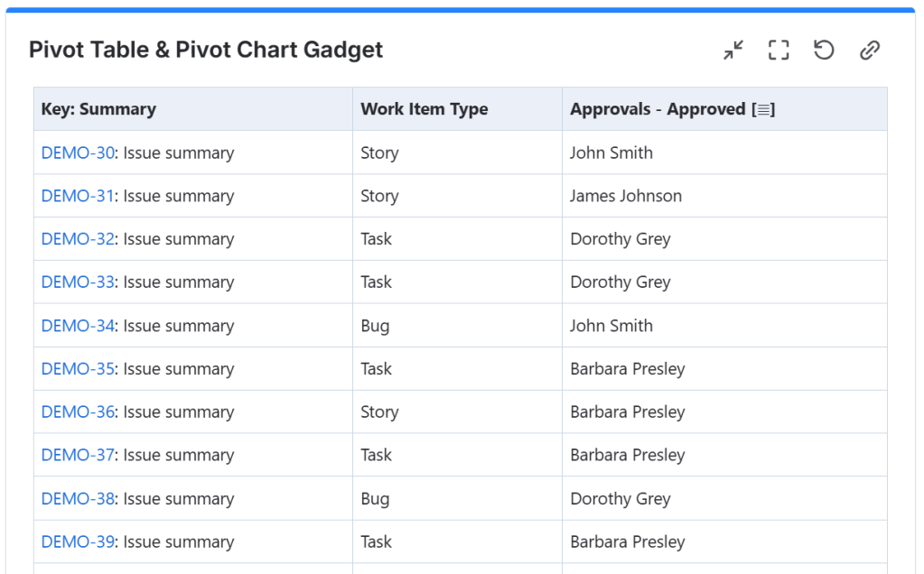Select the James Johnson approver cell
This screenshot has height=574, width=924.
[626, 197]
